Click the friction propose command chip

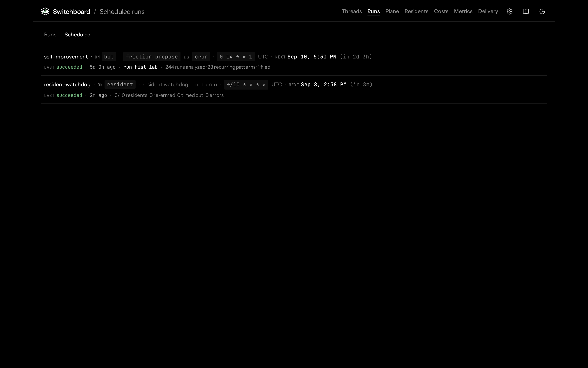point(152,57)
